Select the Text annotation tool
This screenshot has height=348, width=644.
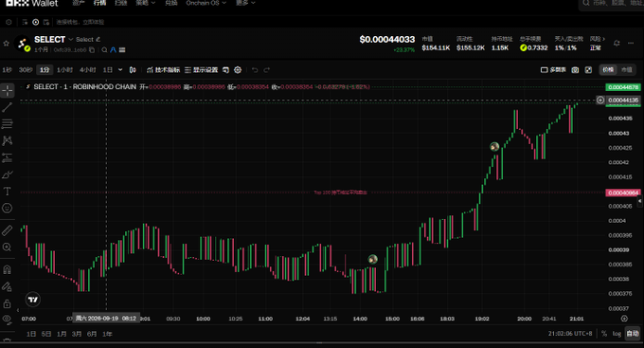point(7,192)
